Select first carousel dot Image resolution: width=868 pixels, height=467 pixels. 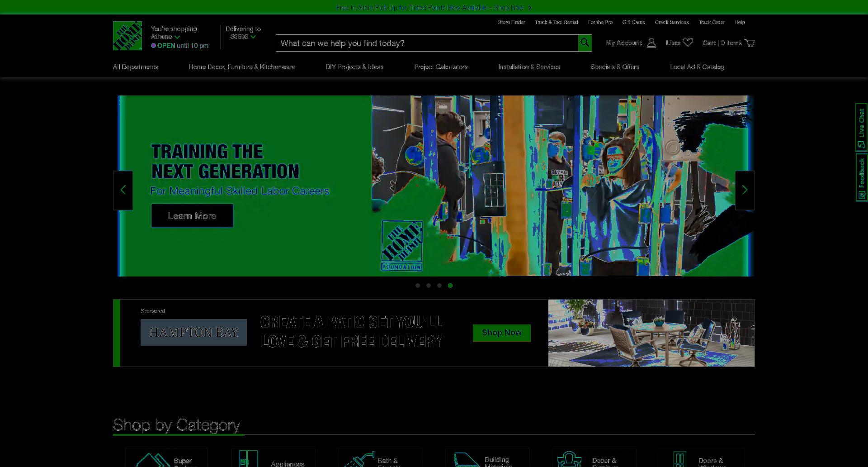point(418,286)
